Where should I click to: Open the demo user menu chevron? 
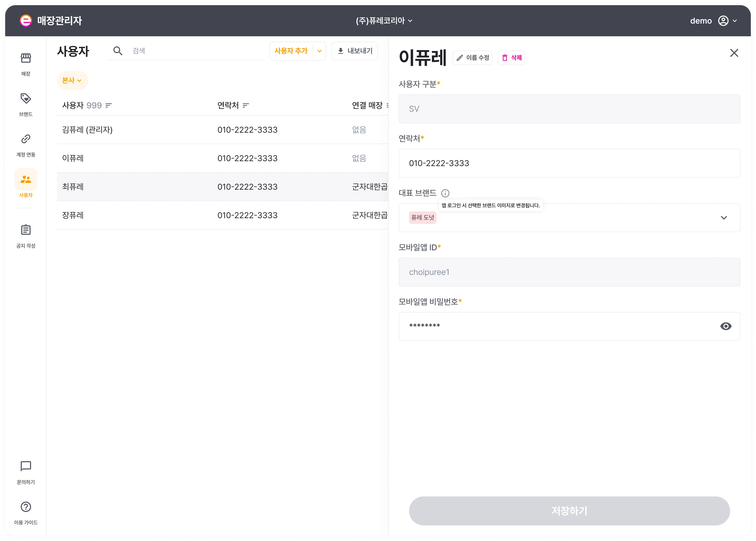[x=735, y=21]
